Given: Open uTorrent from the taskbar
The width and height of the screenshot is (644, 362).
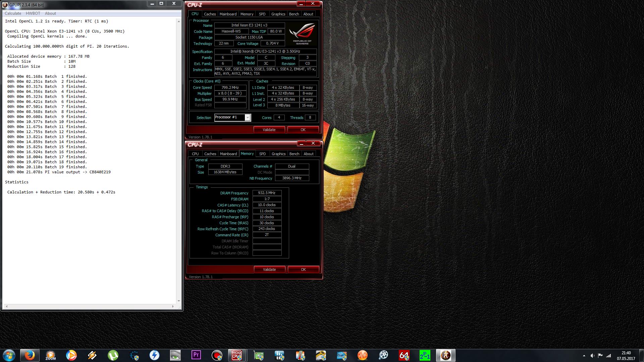Looking at the screenshot, I should click(x=113, y=355).
